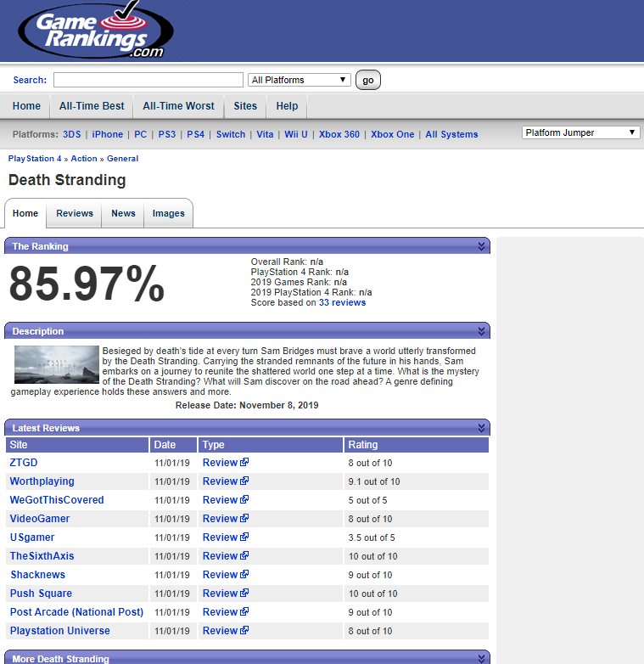Go to Xbox One platform link
The height and width of the screenshot is (664, 644).
click(392, 134)
